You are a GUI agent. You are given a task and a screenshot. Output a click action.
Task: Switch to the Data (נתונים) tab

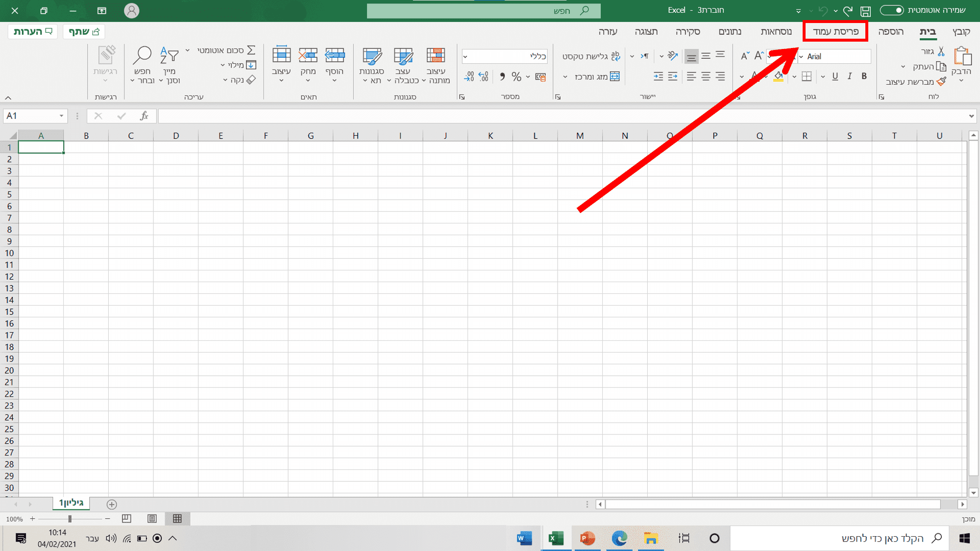[730, 31]
